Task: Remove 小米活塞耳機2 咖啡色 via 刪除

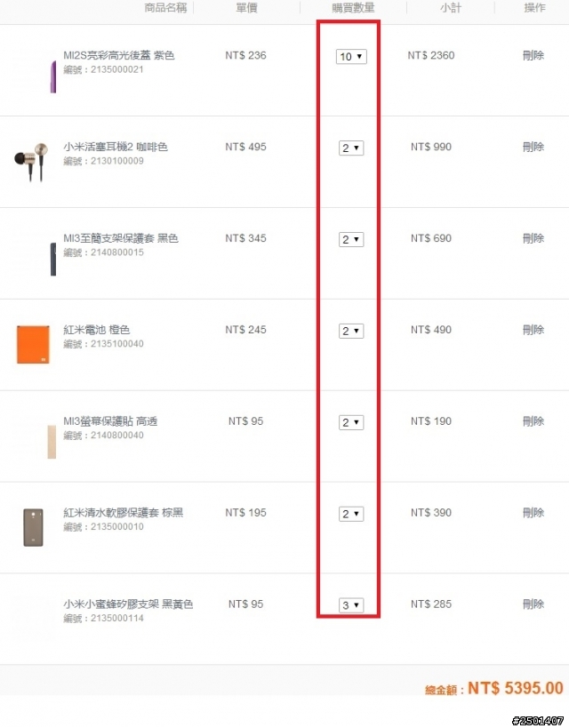Action: pos(533,147)
